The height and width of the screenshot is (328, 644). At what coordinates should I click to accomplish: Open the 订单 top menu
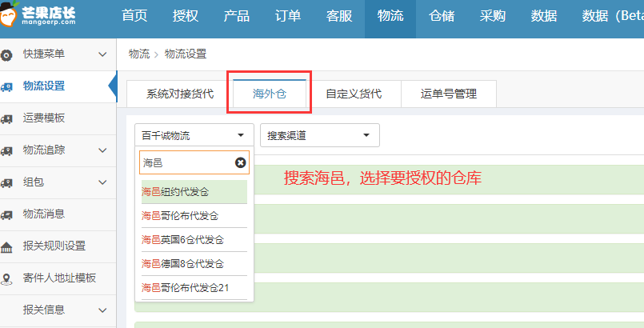pos(288,17)
